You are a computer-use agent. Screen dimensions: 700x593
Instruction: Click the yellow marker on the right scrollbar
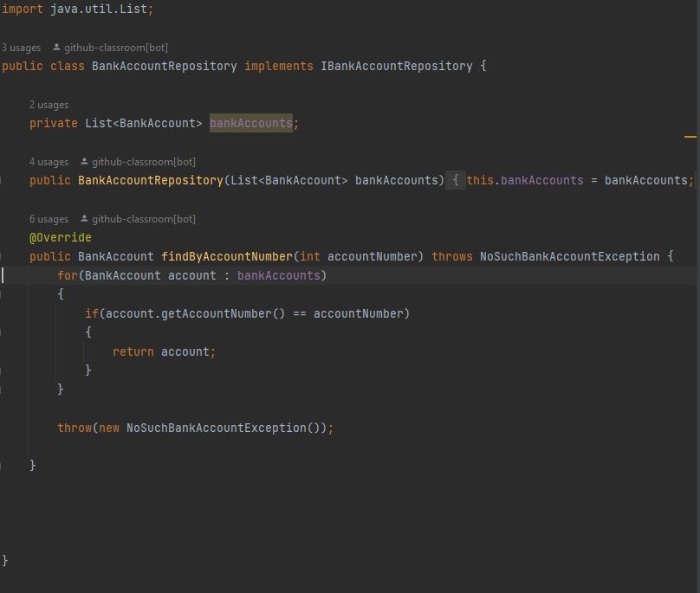click(690, 136)
